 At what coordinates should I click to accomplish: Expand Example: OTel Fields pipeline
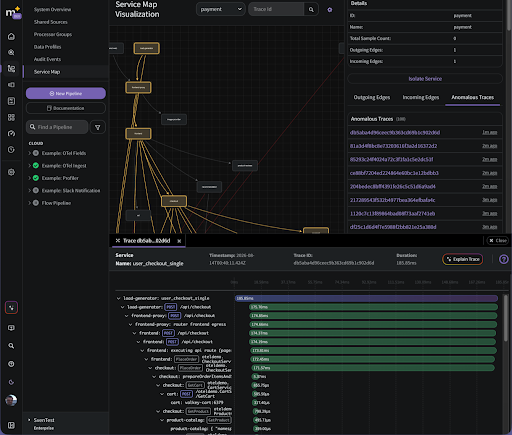coord(29,153)
